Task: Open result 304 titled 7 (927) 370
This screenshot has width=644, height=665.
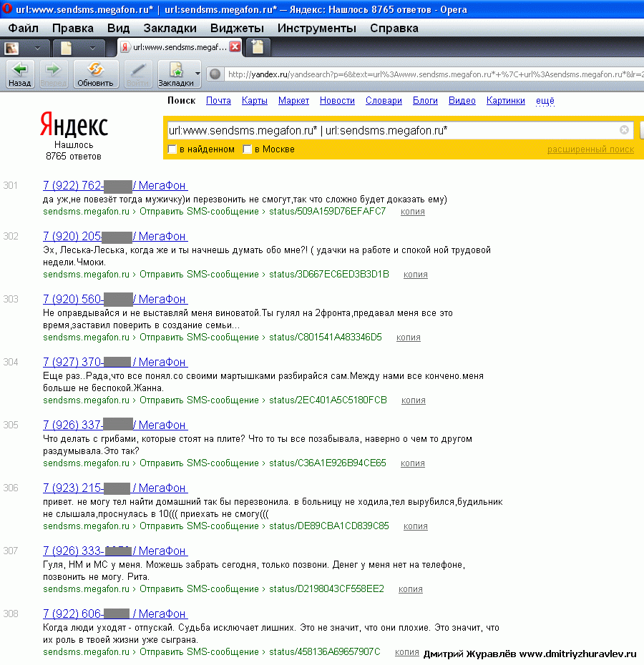Action: [115, 362]
